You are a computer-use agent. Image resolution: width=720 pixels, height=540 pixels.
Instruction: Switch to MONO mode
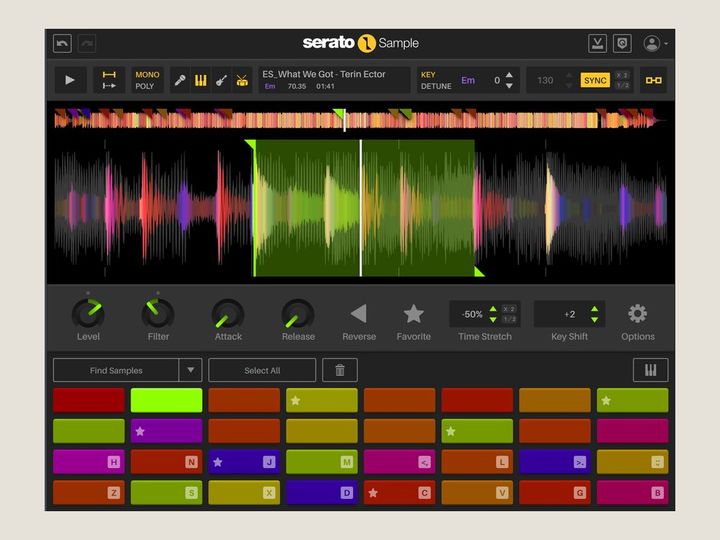coord(147,74)
